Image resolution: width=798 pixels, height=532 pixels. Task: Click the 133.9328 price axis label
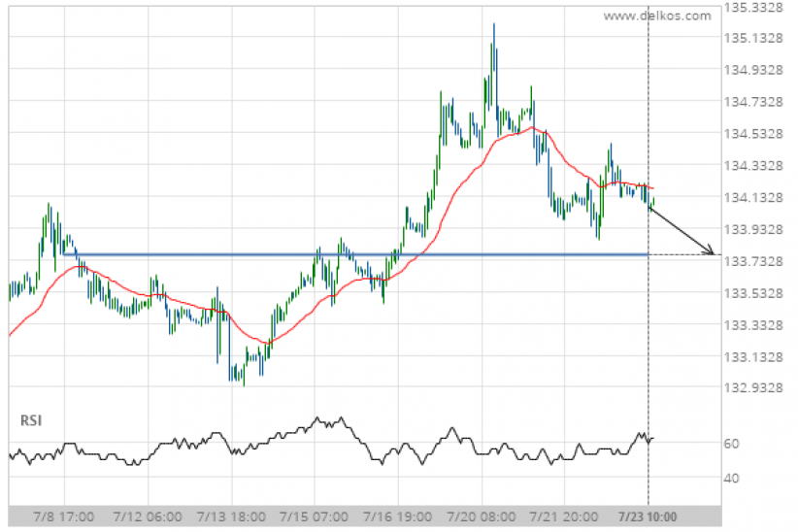click(x=753, y=230)
